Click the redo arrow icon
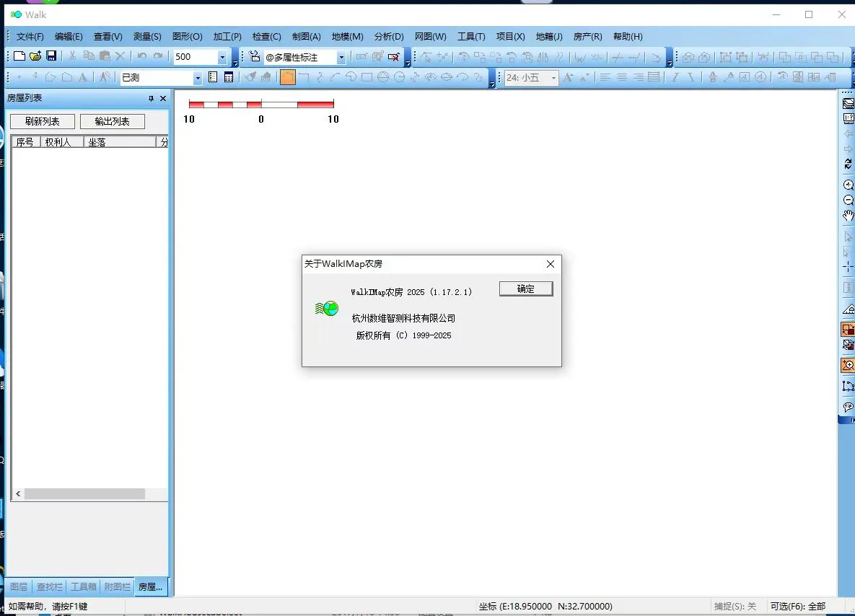The width and height of the screenshot is (855, 616). point(158,56)
